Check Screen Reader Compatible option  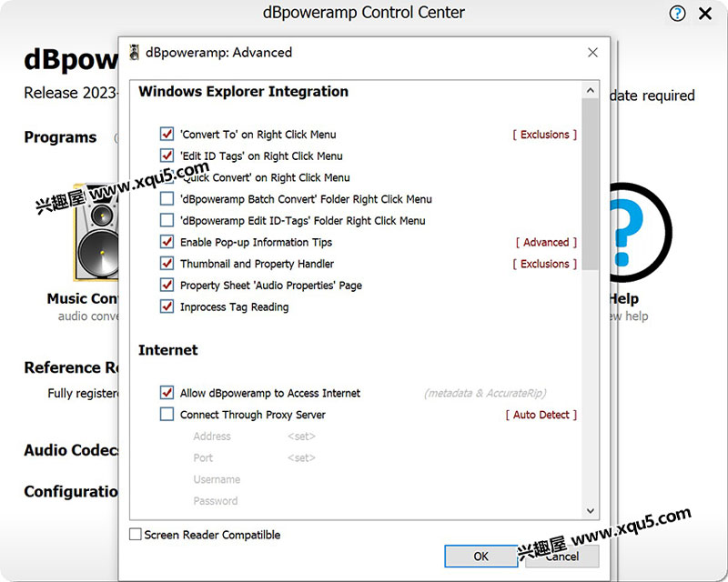136,534
